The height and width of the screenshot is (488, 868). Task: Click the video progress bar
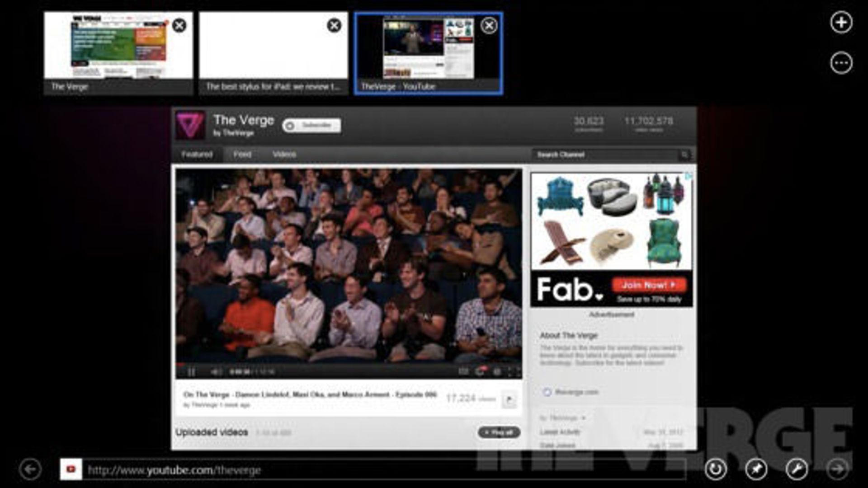[349, 364]
